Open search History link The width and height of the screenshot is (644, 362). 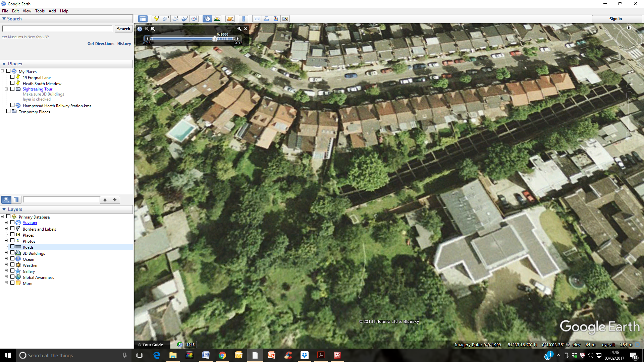(124, 44)
